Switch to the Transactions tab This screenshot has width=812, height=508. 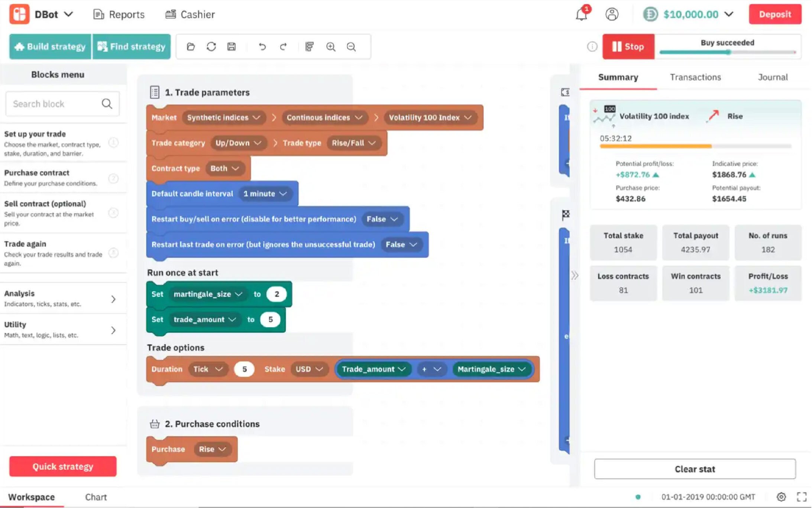click(x=695, y=77)
